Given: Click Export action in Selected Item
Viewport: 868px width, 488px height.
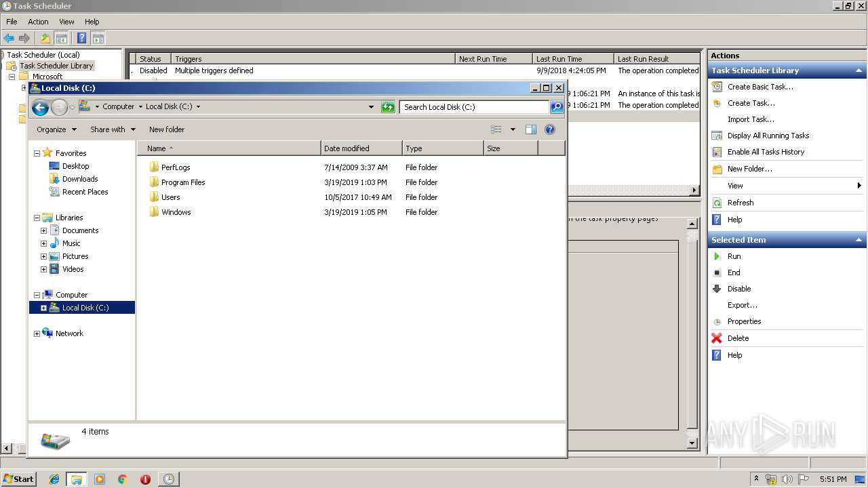Looking at the screenshot, I should tap(743, 305).
